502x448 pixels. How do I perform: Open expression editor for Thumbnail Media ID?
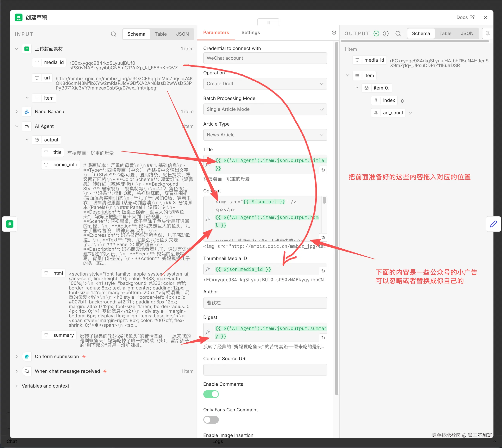[323, 271]
